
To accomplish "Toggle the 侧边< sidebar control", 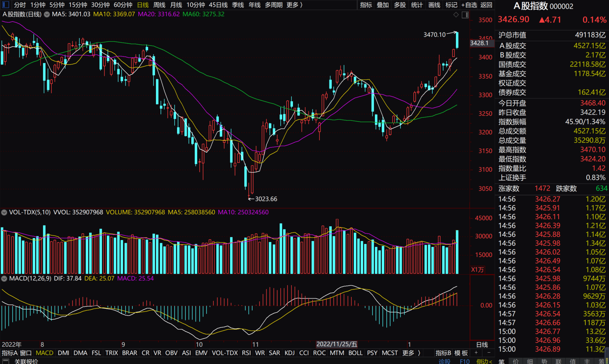I will tap(484, 361).
